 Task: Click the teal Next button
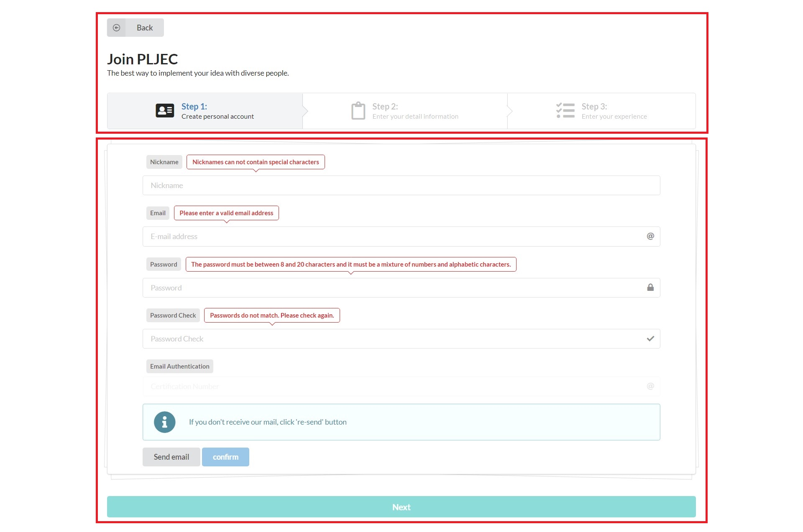pos(401,507)
